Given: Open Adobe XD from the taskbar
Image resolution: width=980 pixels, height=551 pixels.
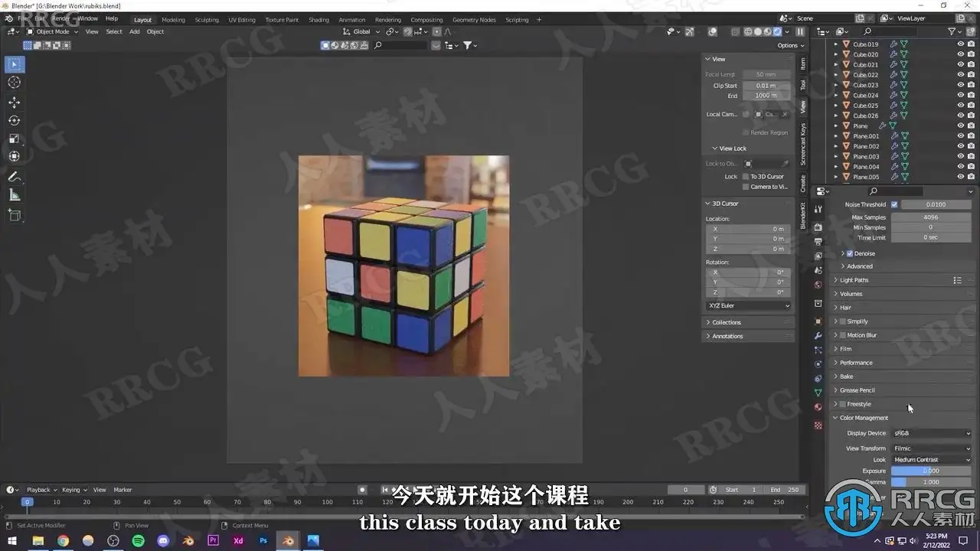Looking at the screenshot, I should [x=238, y=540].
